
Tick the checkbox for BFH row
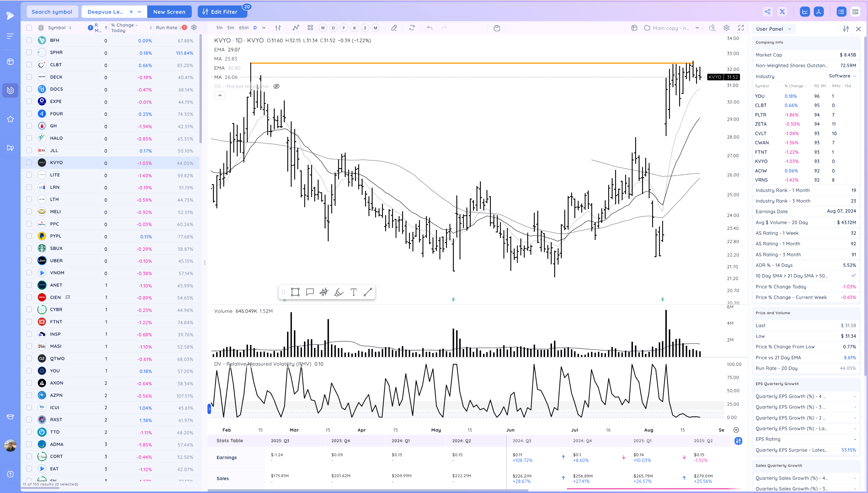29,40
